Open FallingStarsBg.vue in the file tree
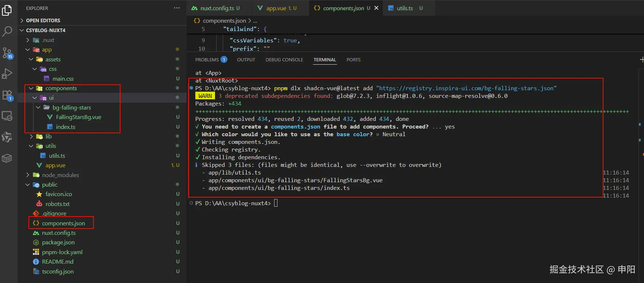This screenshot has width=644, height=283. coord(78,117)
